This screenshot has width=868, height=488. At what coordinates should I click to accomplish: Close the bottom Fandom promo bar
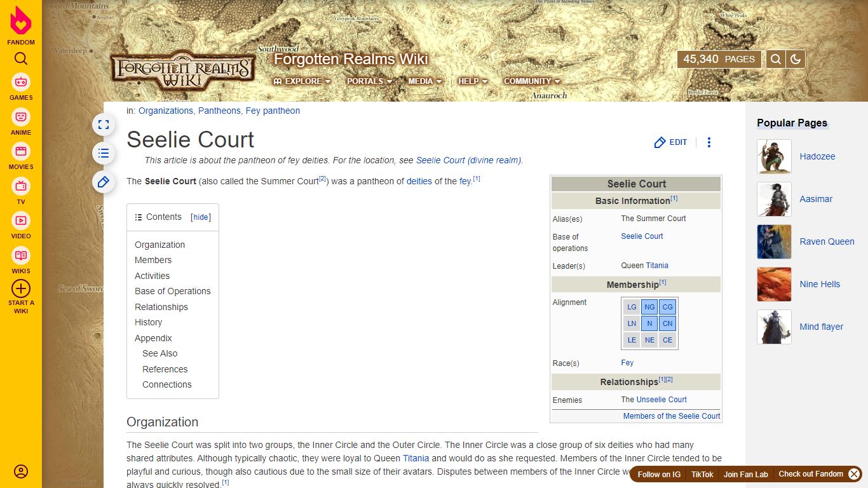(854, 474)
